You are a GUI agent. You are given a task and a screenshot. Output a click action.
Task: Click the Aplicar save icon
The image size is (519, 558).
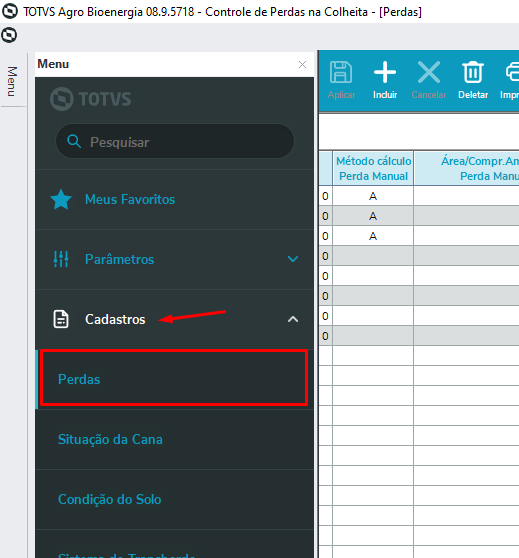click(341, 72)
